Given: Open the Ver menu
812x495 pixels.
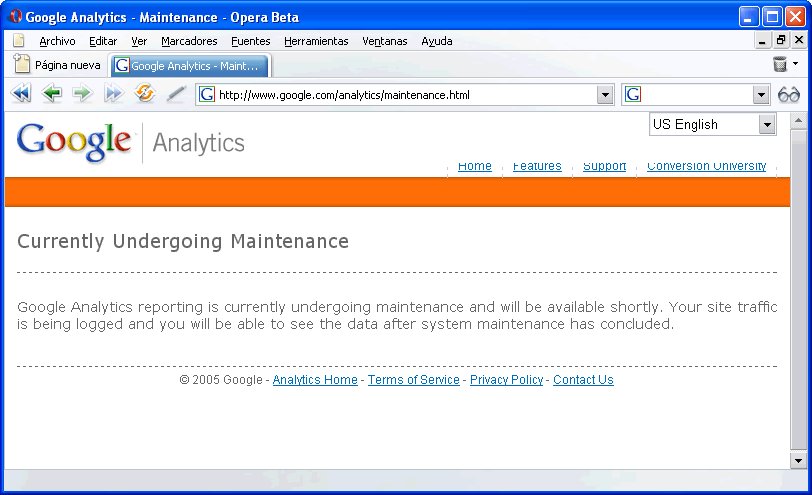Looking at the screenshot, I should pos(139,41).
